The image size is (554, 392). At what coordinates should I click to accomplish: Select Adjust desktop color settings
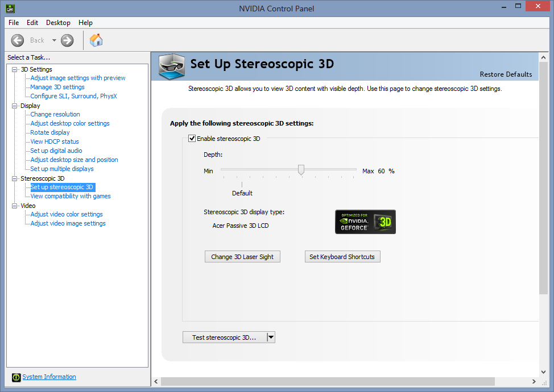click(x=70, y=123)
